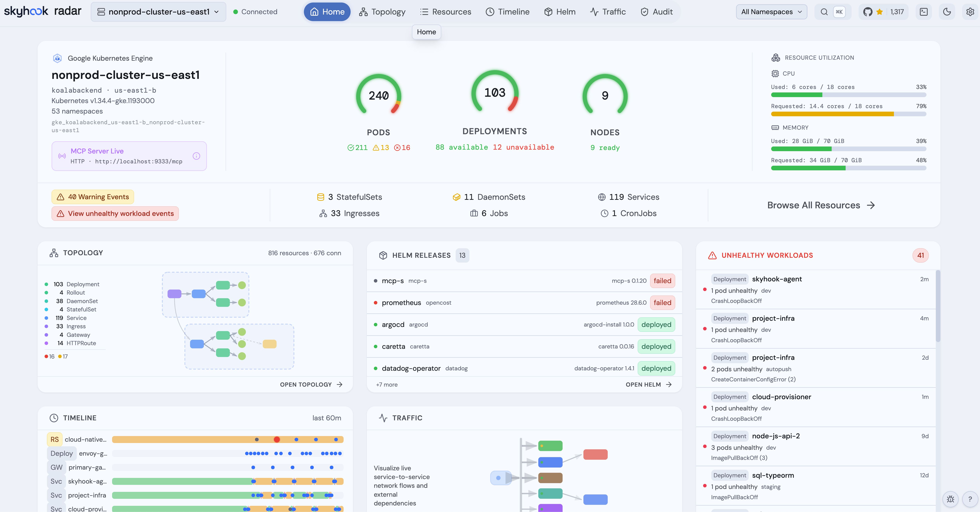980x512 pixels.
Task: Click the unhealthy workloads scrollbar
Action: (x=938, y=306)
